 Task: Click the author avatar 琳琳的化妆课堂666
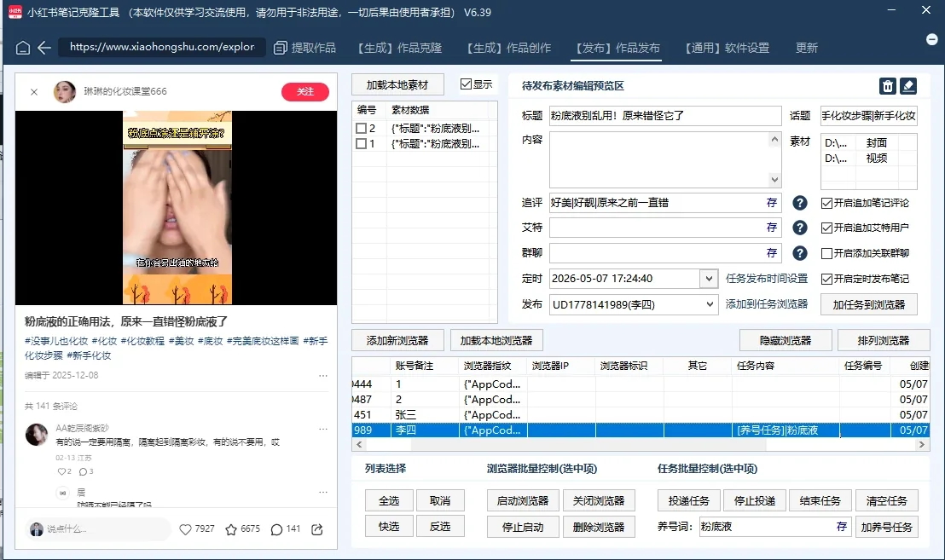(65, 91)
